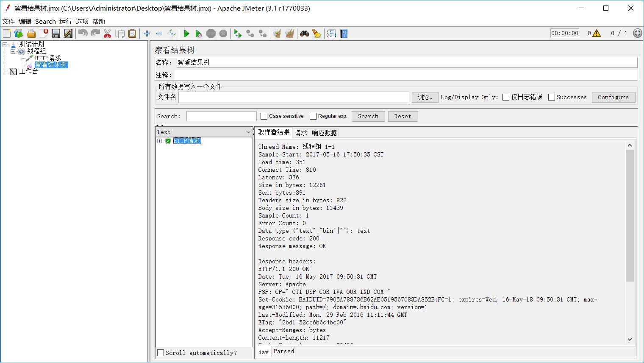The image size is (644, 363).
Task: Click the gray Stop icon
Action: coord(211,34)
